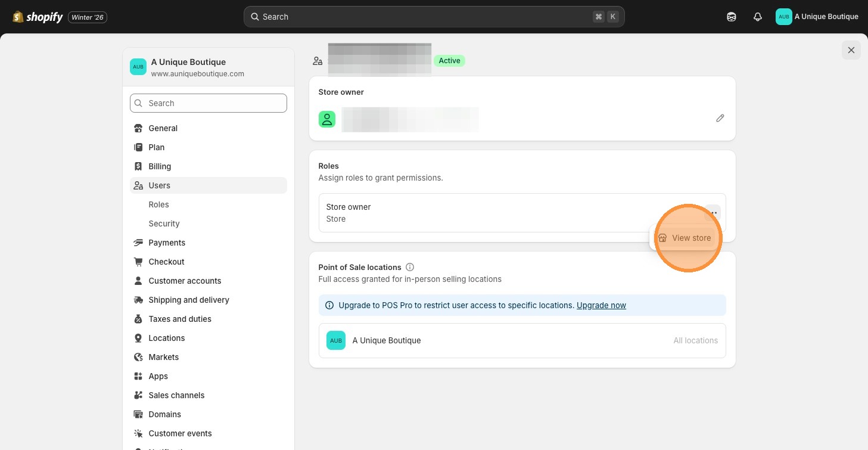Focus the top Shopify search bar
The image size is (868, 450).
(434, 17)
